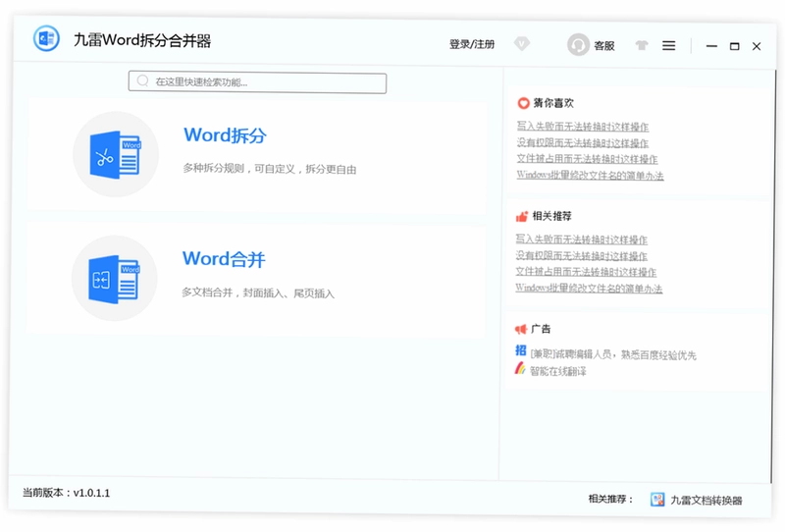Click the 九雷Word拆分合并器 window title

(142, 40)
